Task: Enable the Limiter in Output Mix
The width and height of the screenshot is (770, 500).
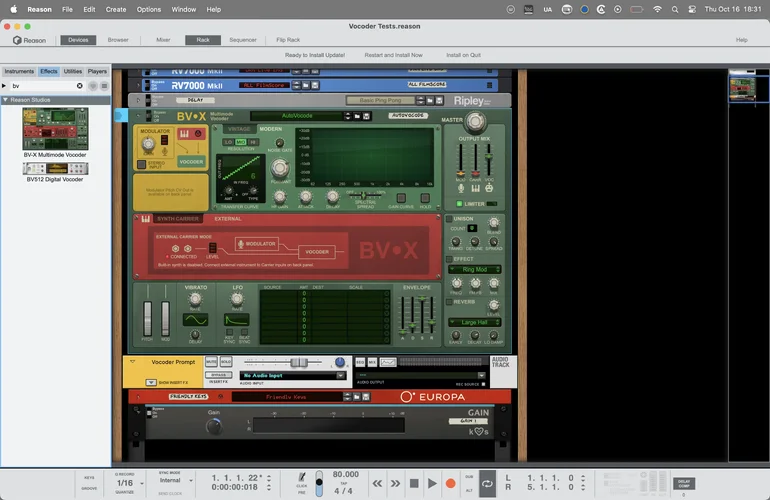Action: [x=458, y=204]
